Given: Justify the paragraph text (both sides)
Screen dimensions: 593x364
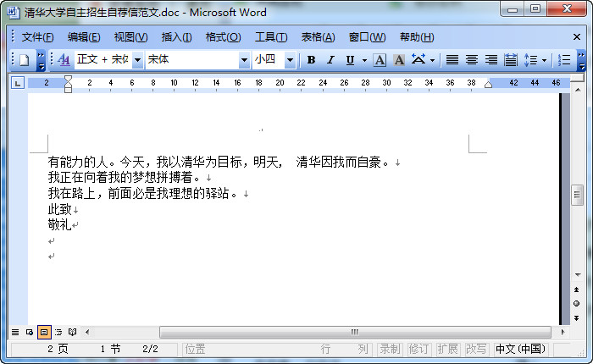Looking at the screenshot, I should pyautogui.click(x=452, y=60).
